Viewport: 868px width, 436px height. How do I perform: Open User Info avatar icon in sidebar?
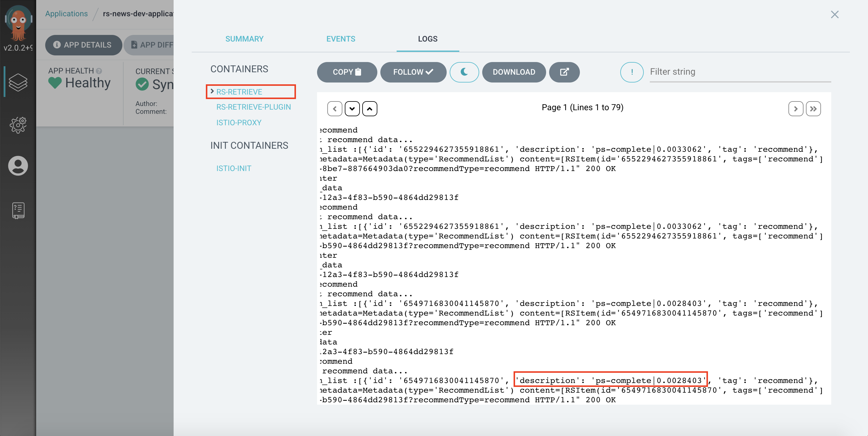click(x=18, y=166)
